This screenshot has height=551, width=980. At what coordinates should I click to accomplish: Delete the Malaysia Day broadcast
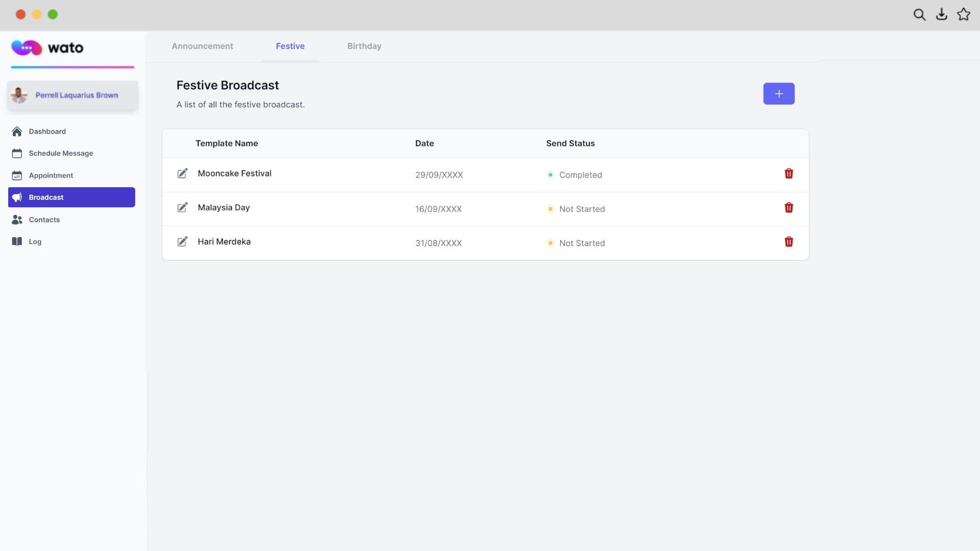coord(789,208)
